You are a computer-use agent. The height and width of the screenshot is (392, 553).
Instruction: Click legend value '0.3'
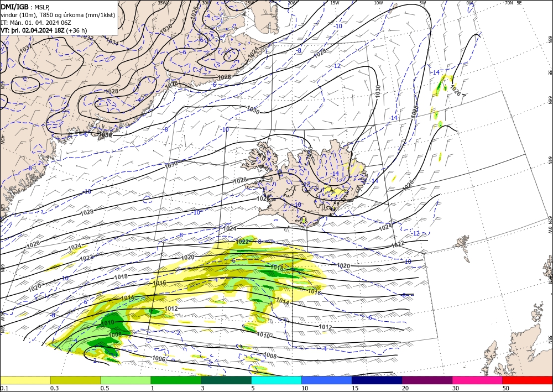click(x=54, y=388)
